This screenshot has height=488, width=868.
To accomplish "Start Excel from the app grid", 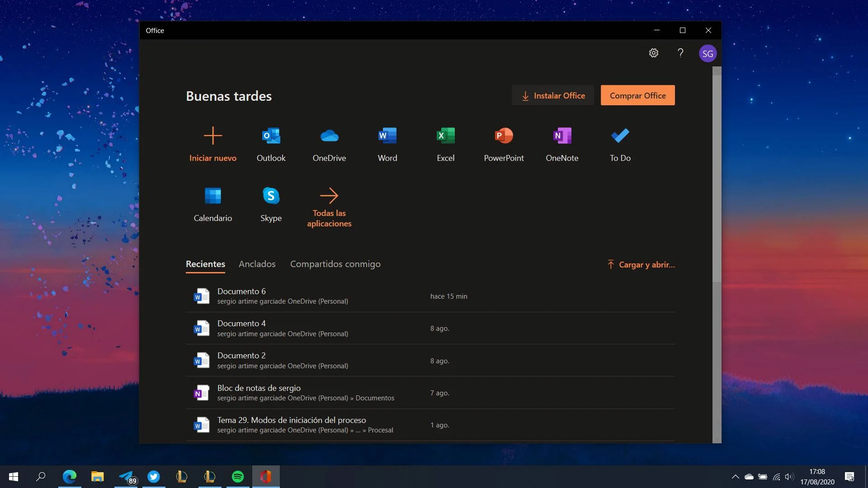I will coord(445,136).
